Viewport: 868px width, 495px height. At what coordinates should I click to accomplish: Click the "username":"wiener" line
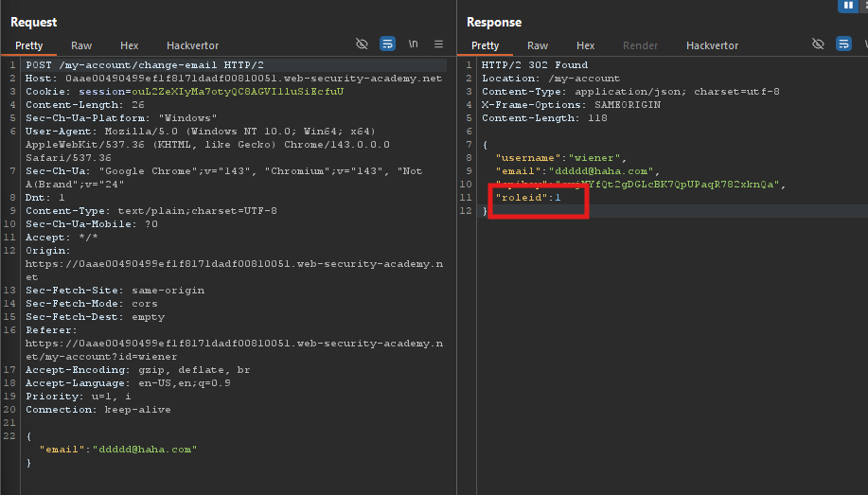click(x=561, y=158)
